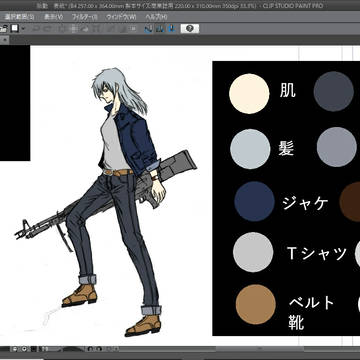Click the 靴 label
360x360 pixels.
click(296, 322)
